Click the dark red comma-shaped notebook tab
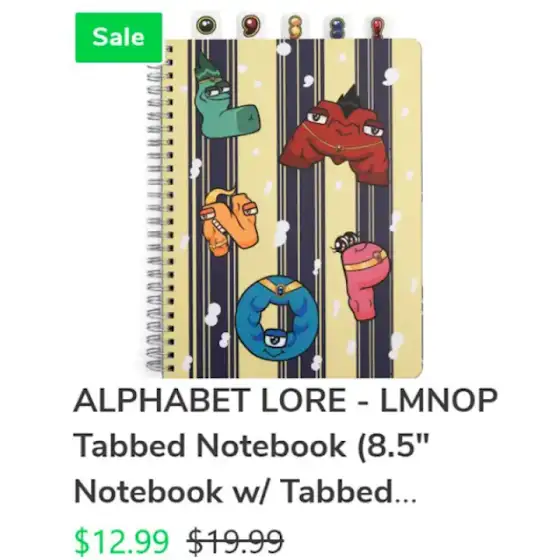560x560 pixels. click(x=250, y=25)
